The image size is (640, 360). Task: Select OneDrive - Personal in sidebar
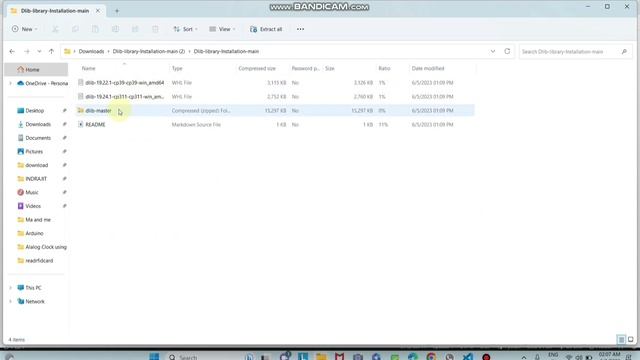tap(42, 83)
